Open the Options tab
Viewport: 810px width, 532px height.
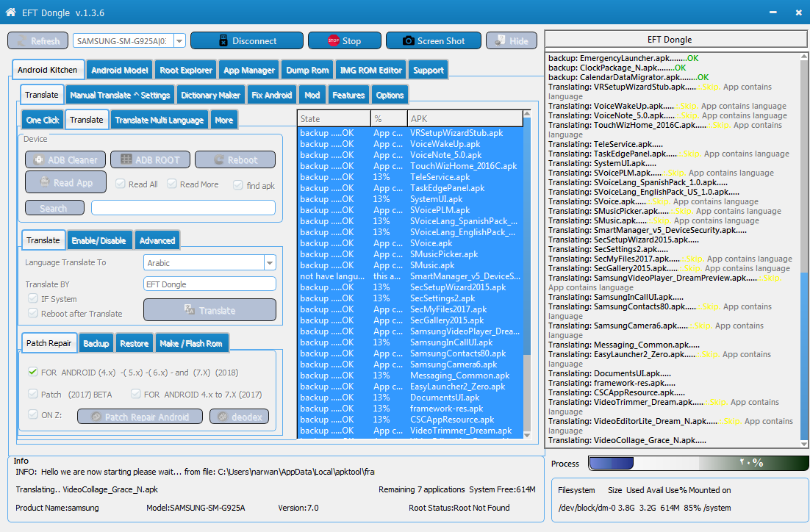coord(390,95)
